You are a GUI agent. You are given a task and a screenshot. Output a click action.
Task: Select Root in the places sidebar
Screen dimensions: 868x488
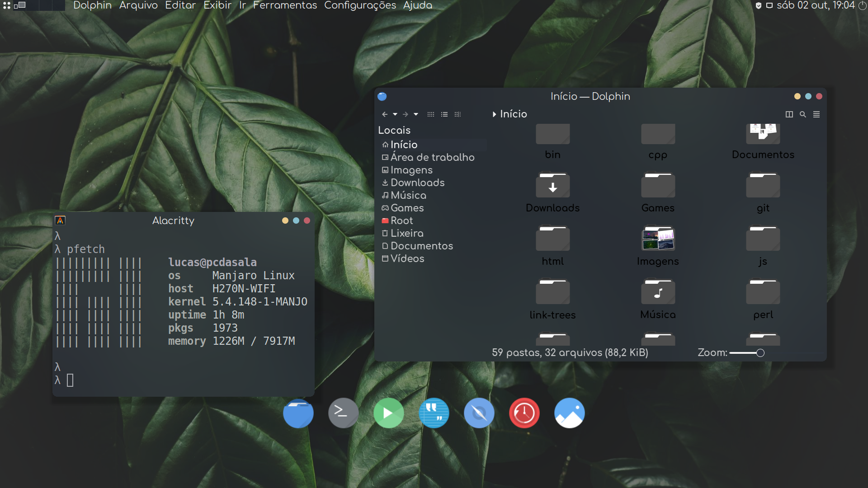point(401,221)
